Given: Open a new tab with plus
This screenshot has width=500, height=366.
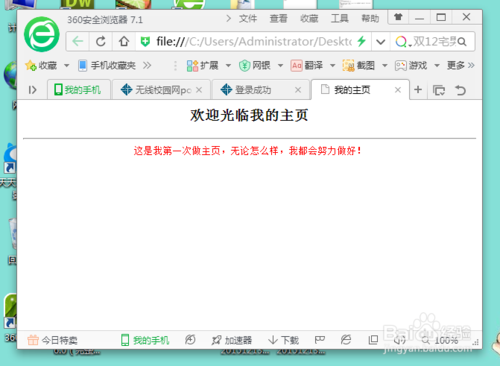Looking at the screenshot, I should click(x=418, y=90).
